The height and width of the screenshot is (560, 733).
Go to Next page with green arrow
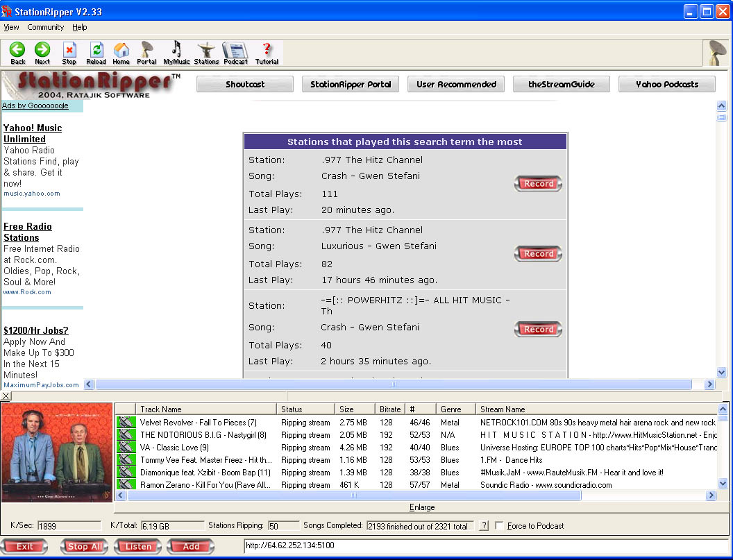pos(42,53)
